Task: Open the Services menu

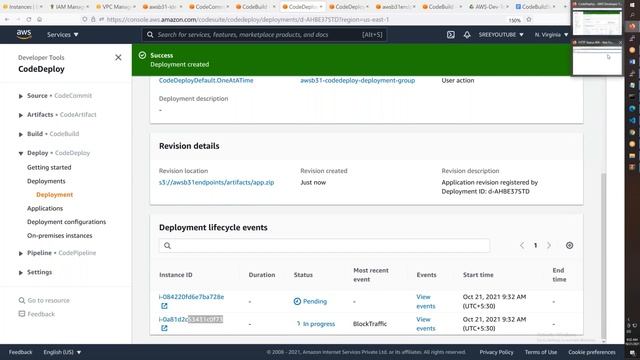Action: coord(62,35)
